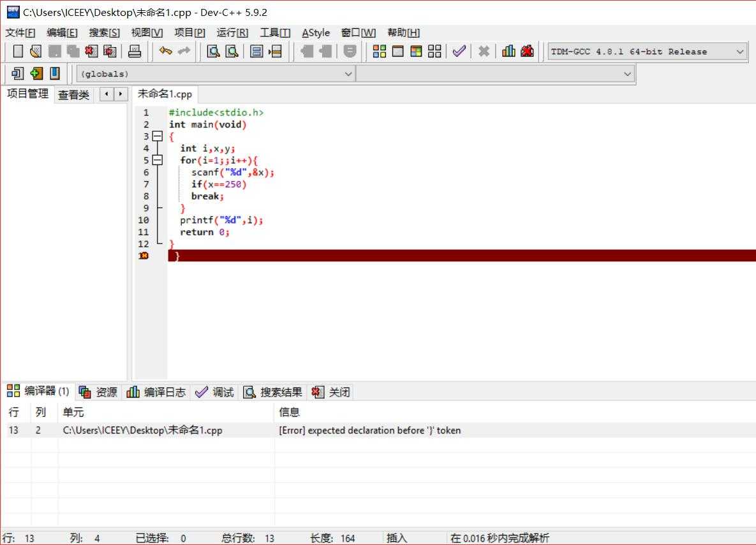Click the blue Goto bookmark icon
756x545 pixels.
click(54, 73)
